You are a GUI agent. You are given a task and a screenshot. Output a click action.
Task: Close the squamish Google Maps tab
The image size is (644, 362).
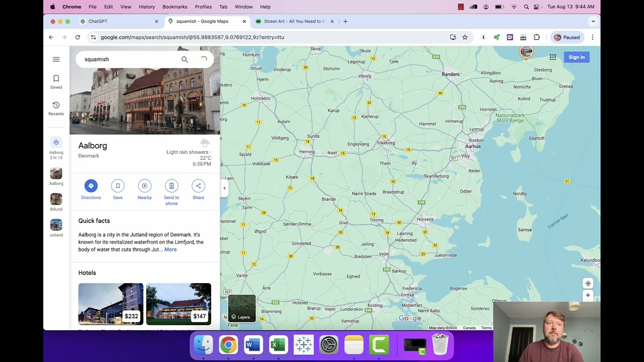pyautogui.click(x=245, y=21)
